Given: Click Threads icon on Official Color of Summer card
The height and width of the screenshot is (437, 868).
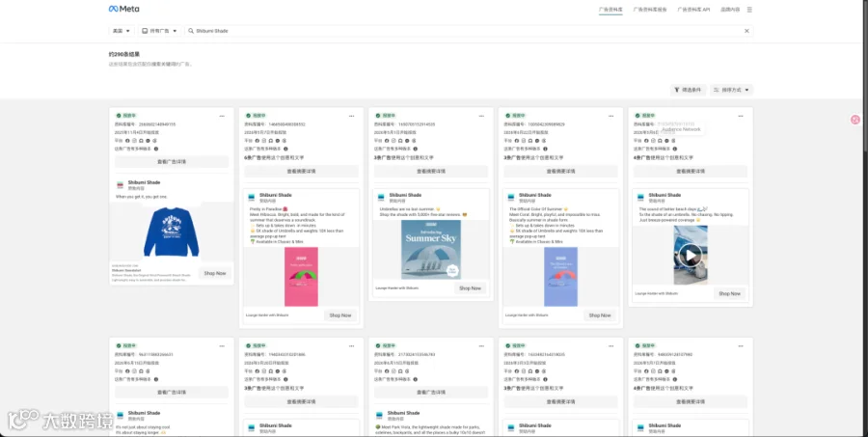Looking at the screenshot, I should 544,141.
